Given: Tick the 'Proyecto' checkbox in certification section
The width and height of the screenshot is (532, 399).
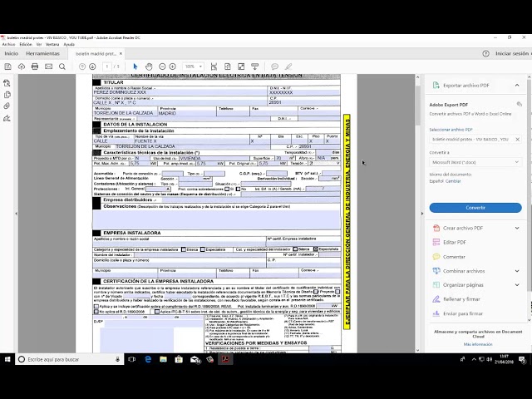Looking at the screenshot, I should [317, 292].
